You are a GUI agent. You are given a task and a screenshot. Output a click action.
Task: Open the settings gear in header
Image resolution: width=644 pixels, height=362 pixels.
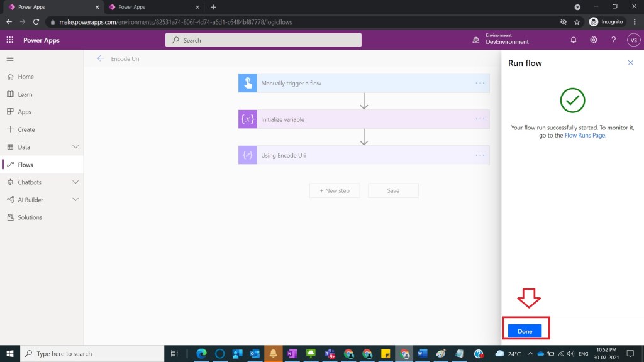coord(593,40)
